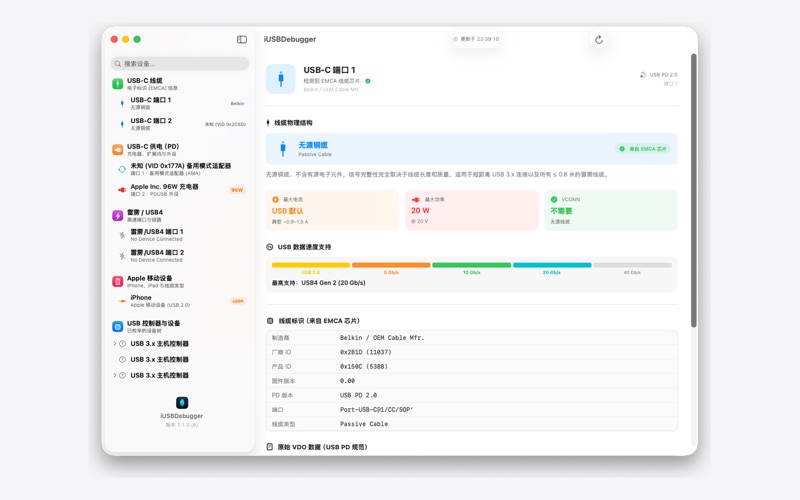Select the iPhone device row
800x500 pixels.
click(180, 301)
